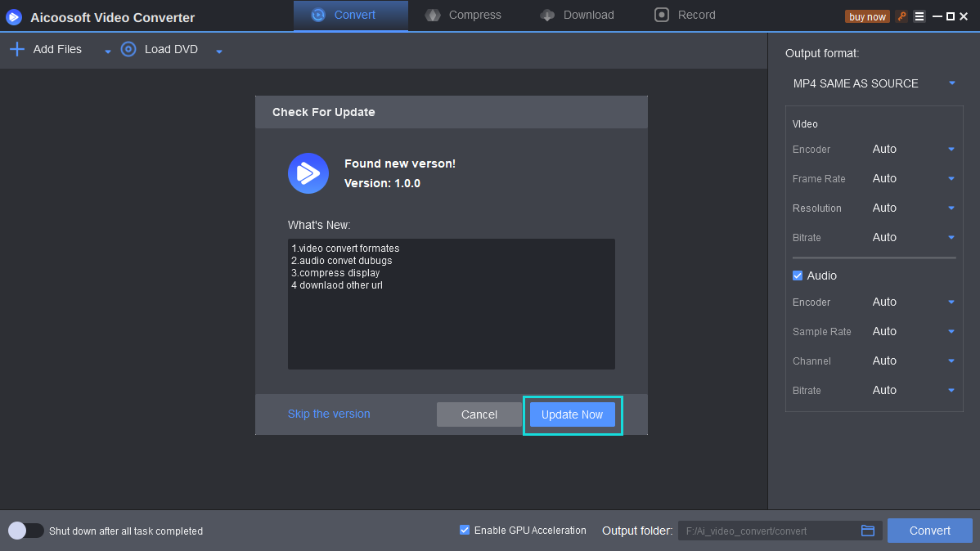Click the Convert tab circular icon
Screen dimensions: 980x551
tap(318, 15)
